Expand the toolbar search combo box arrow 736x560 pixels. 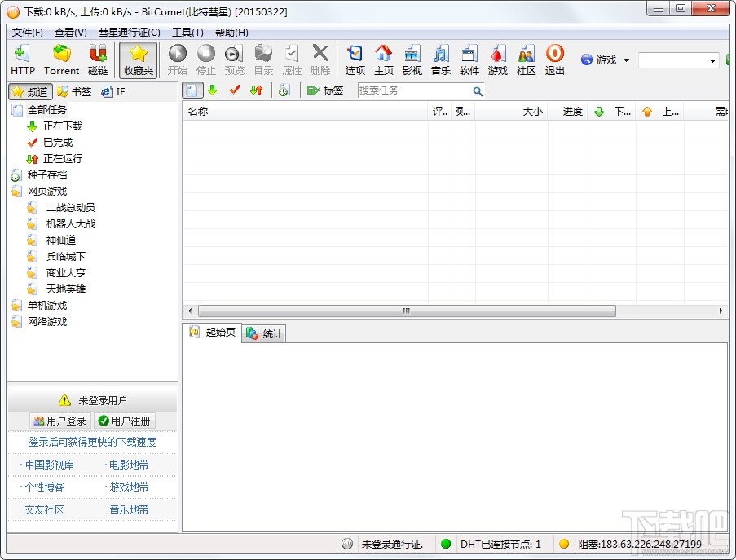click(712, 60)
